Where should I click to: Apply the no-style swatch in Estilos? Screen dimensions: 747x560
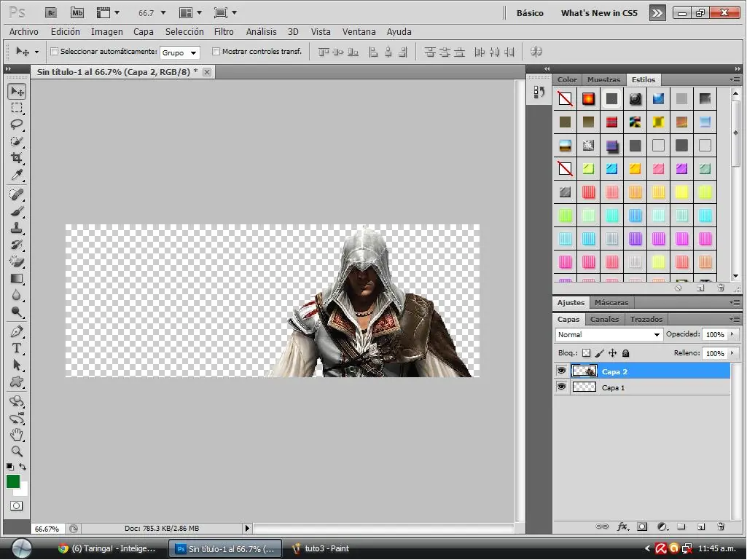(565, 98)
